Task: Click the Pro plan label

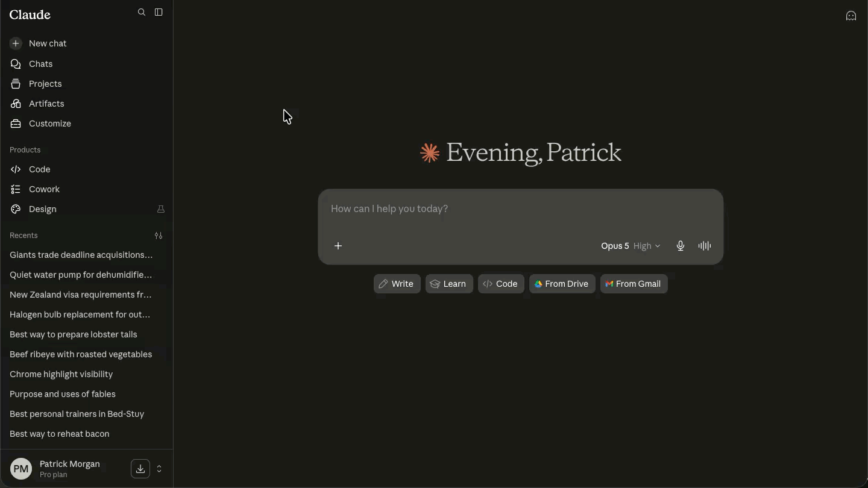Action: point(54,475)
